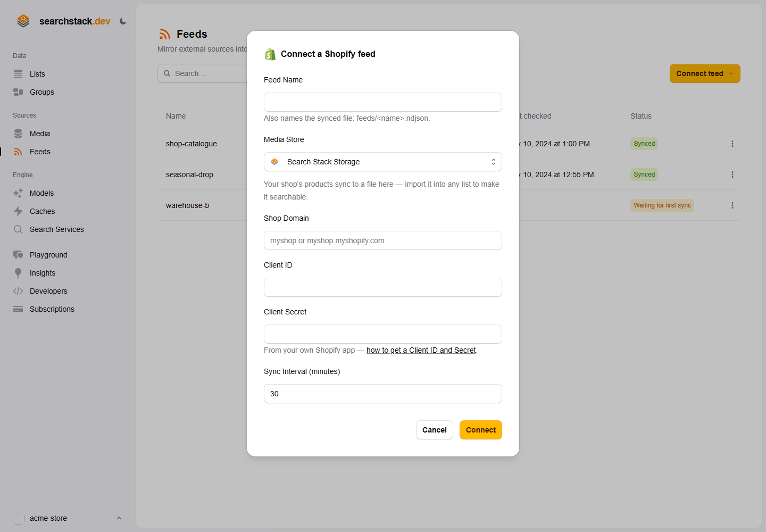Open the Insights lightbulb icon
Screen dimensions: 766x532
click(18, 273)
